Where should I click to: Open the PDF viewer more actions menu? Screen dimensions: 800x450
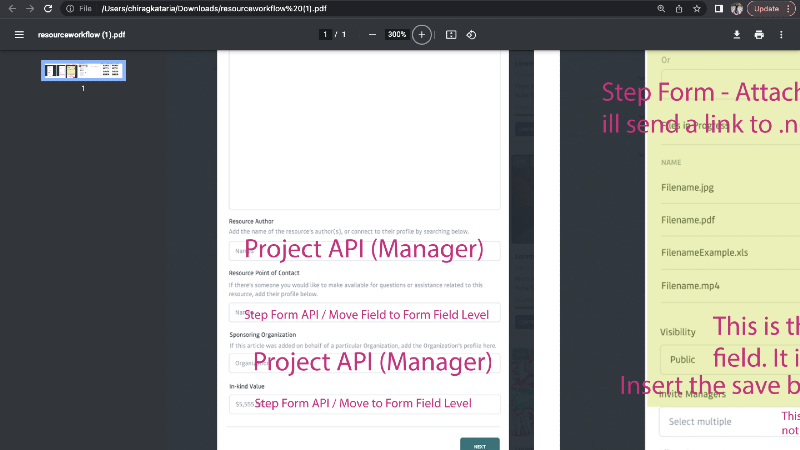[781, 35]
